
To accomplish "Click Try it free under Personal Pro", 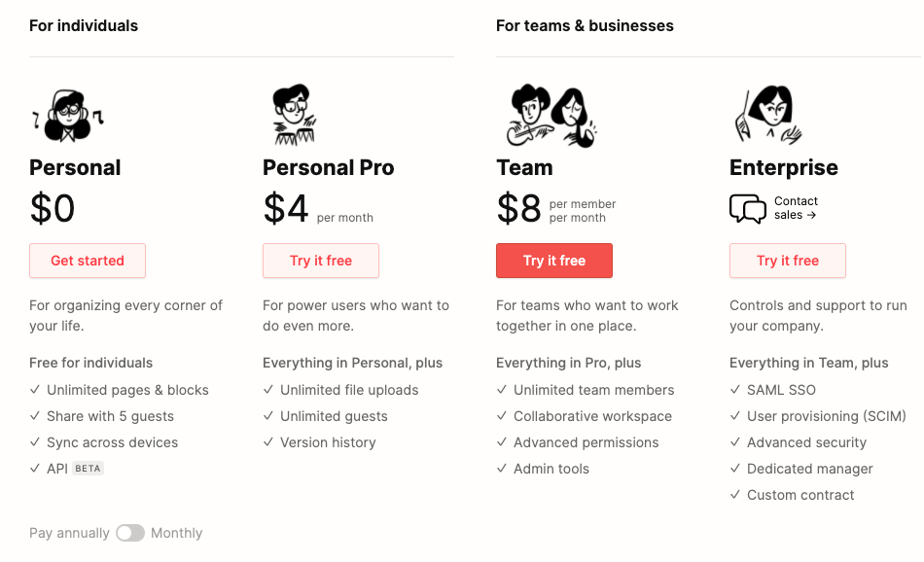I will [x=321, y=261].
